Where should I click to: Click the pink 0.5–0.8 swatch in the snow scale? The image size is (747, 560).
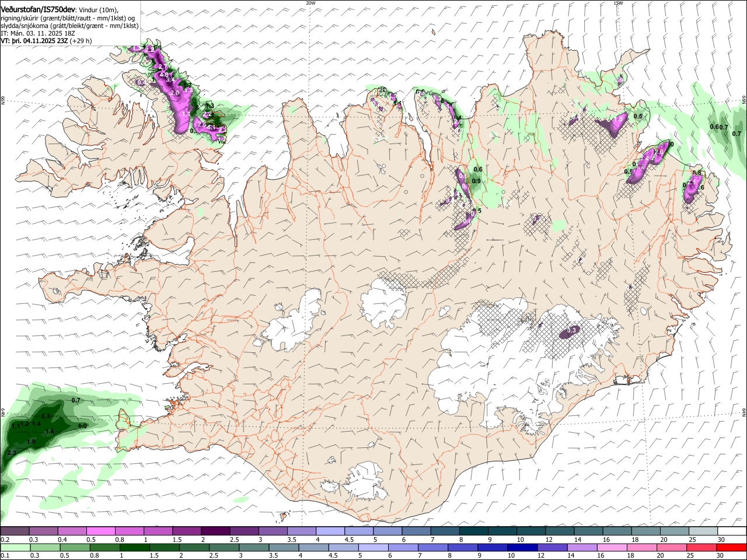[101, 531]
